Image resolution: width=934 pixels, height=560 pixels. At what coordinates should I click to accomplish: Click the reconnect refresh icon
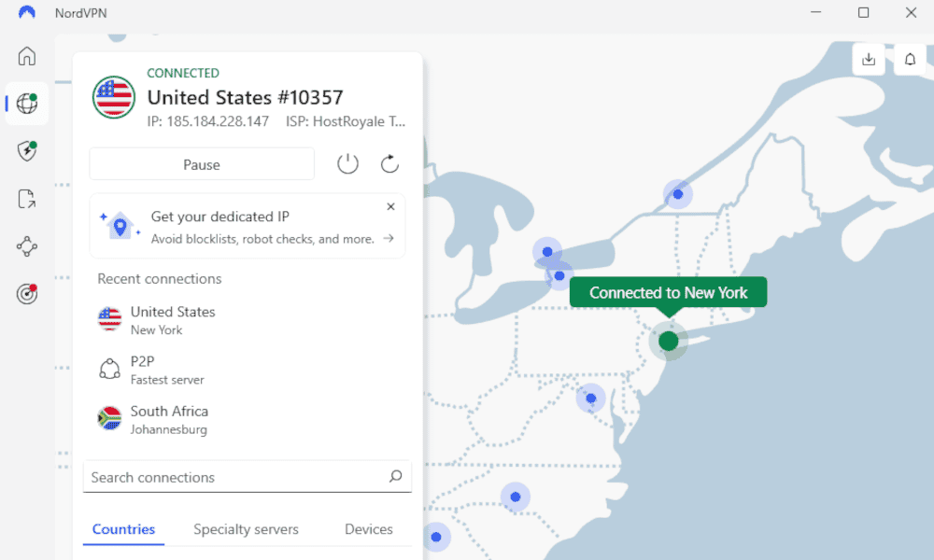click(x=389, y=163)
